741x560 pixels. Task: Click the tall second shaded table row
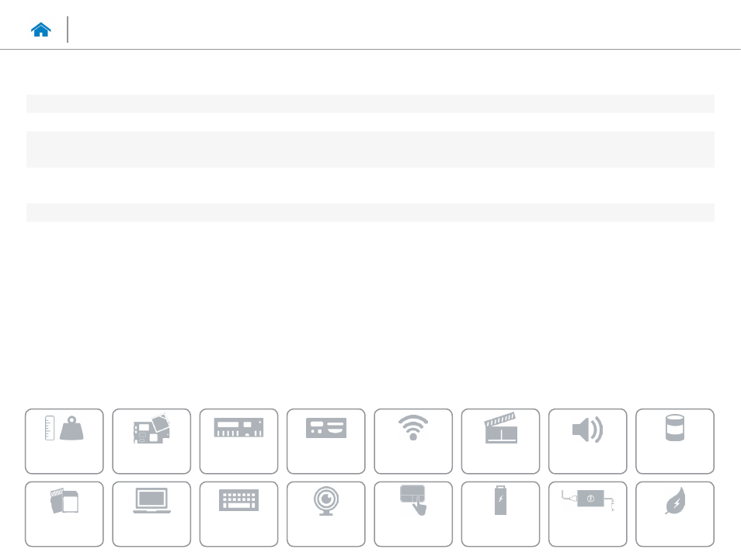[370, 149]
